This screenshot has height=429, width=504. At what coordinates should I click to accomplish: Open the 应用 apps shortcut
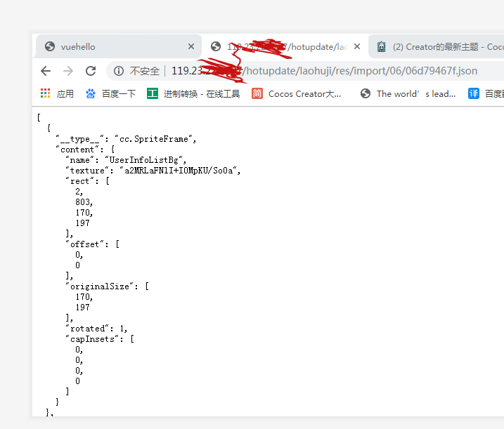(x=57, y=94)
